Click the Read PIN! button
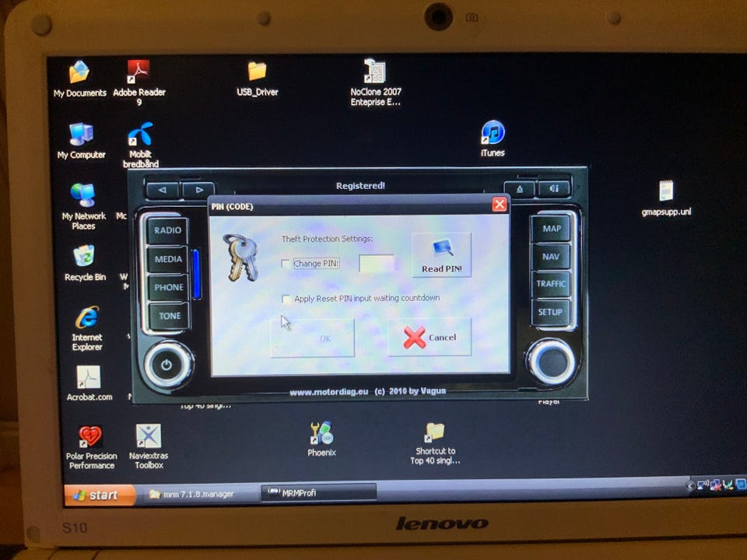The image size is (747, 560). click(442, 255)
